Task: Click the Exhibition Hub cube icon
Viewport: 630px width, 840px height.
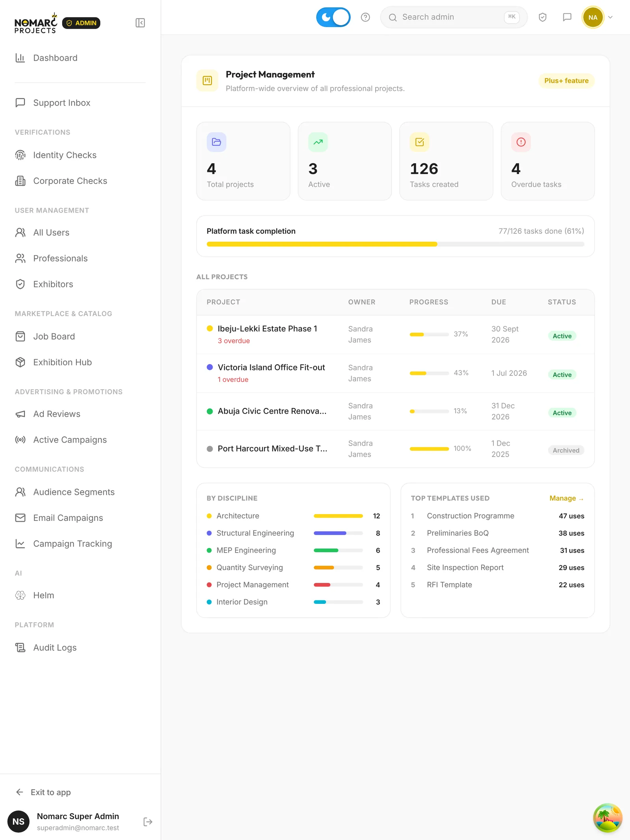Action: tap(20, 363)
